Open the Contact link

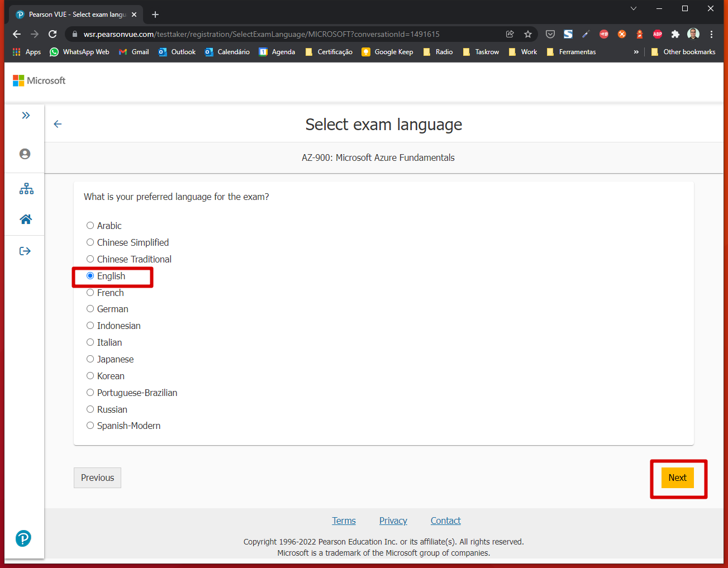point(446,521)
